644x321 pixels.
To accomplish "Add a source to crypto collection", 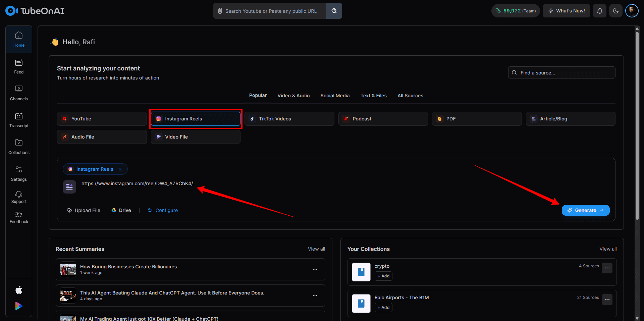I will (383, 276).
